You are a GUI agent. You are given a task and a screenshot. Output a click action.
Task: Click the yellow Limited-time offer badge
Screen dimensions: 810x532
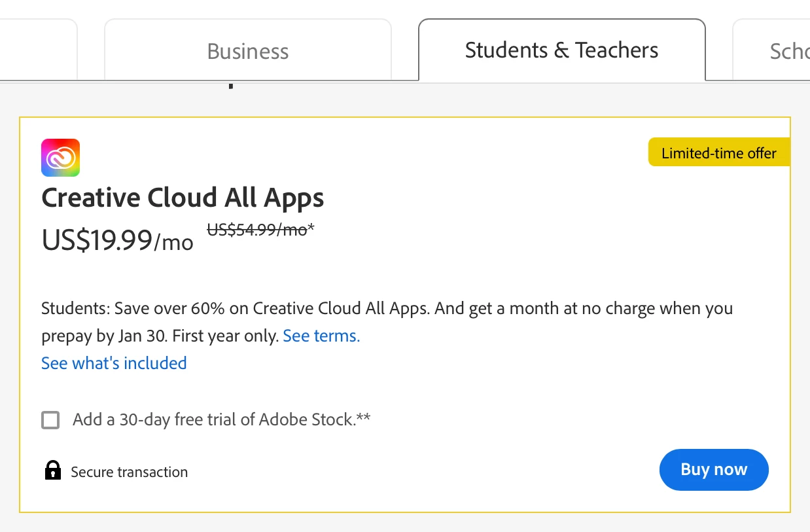(718, 153)
